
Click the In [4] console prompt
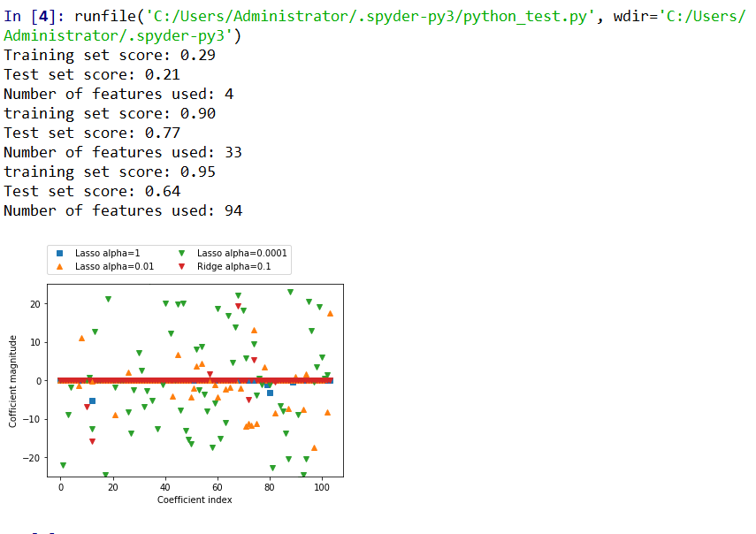[x=34, y=16]
